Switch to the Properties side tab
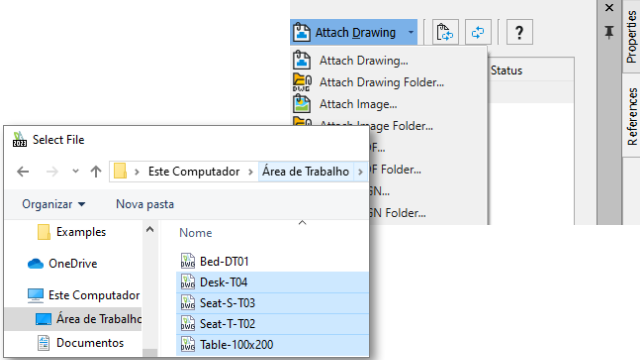Image resolution: width=640 pixels, height=360 pixels. (x=631, y=37)
